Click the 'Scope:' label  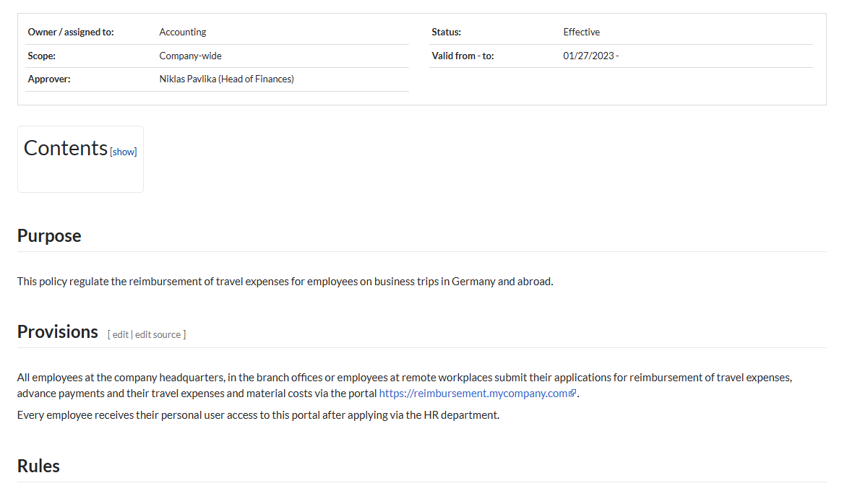tap(42, 56)
